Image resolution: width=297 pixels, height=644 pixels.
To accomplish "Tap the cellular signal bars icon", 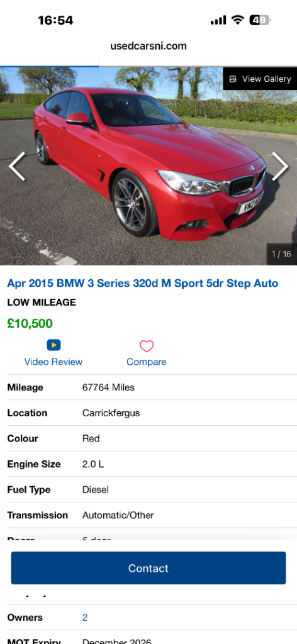I will point(218,19).
